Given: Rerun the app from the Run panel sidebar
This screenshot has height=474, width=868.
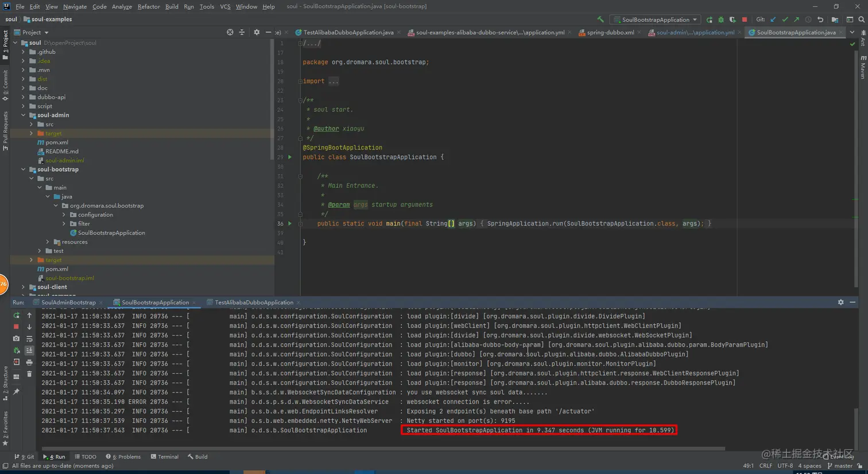Looking at the screenshot, I should pyautogui.click(x=16, y=315).
